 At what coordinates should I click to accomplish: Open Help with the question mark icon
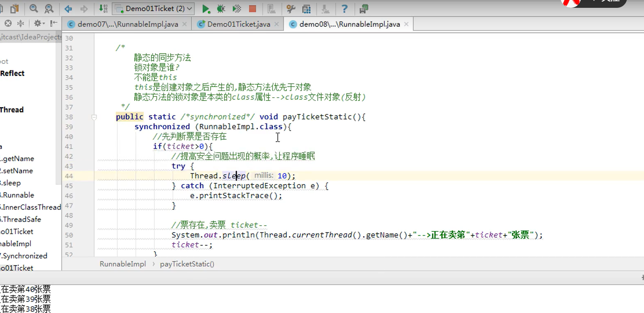344,8
